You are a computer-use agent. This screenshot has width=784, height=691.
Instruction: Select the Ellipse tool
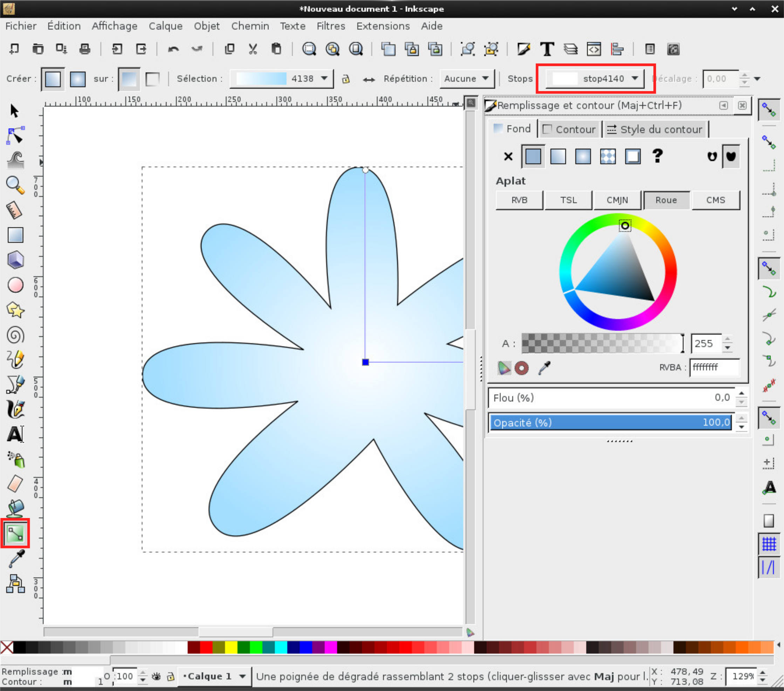click(15, 284)
